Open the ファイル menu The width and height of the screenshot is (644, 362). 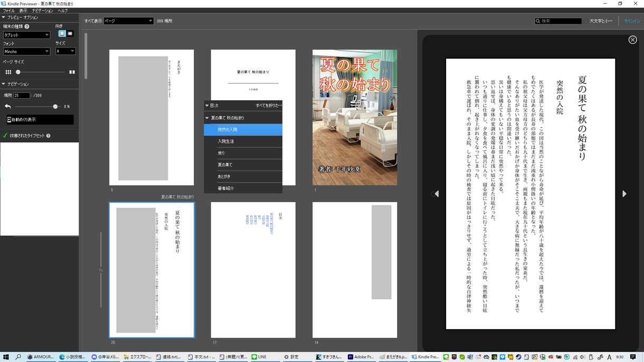click(8, 11)
